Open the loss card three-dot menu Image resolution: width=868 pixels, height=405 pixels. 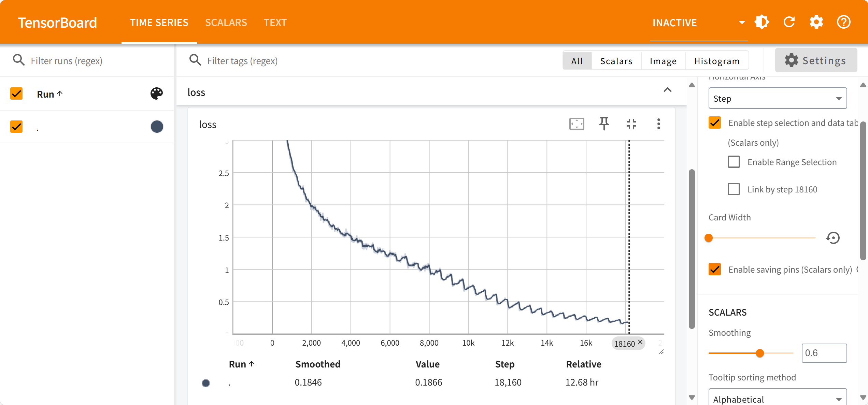(x=658, y=124)
